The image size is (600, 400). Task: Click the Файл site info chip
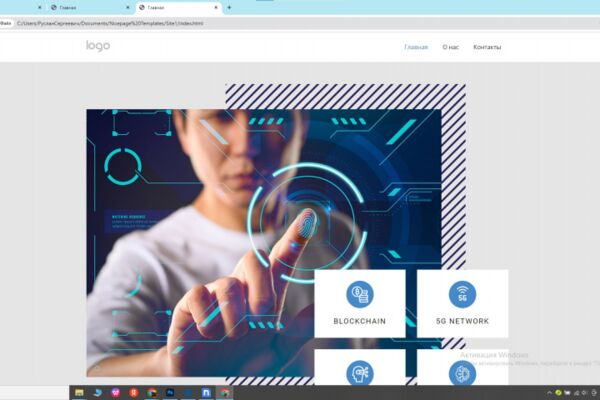pos(6,23)
